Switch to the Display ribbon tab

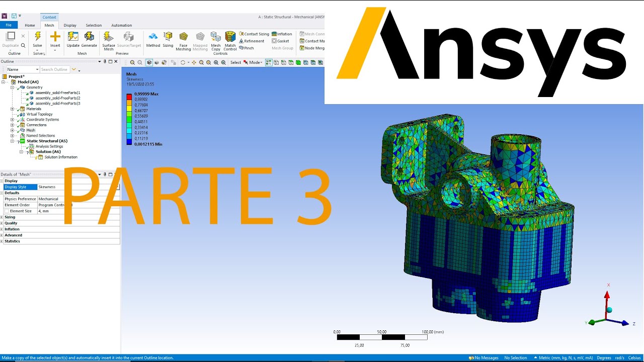coord(70,25)
